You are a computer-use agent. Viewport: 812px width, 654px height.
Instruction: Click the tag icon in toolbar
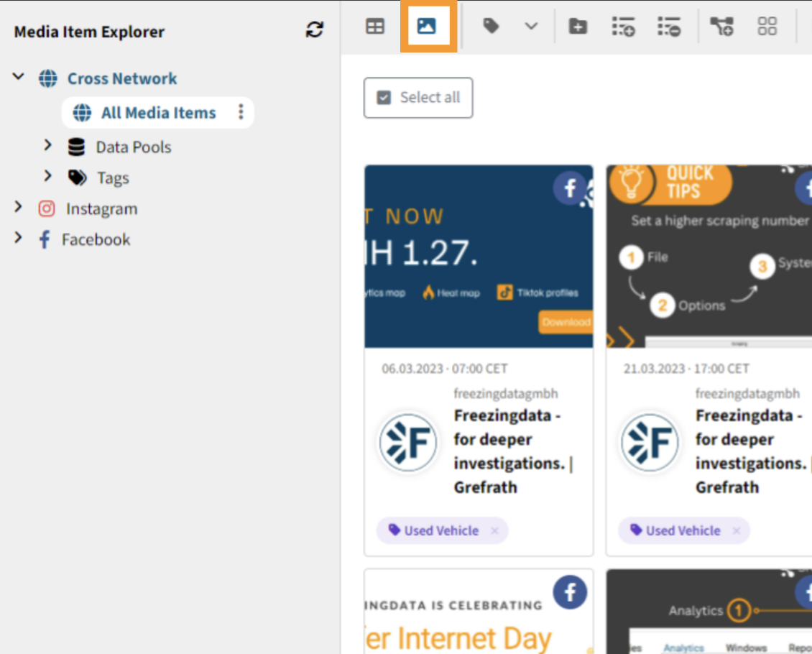[491, 25]
